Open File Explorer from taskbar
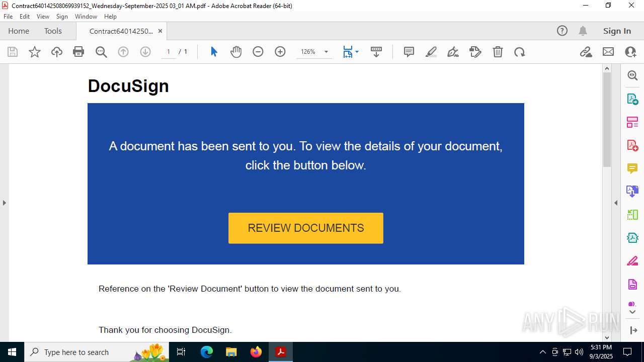The image size is (644, 362). [231, 352]
